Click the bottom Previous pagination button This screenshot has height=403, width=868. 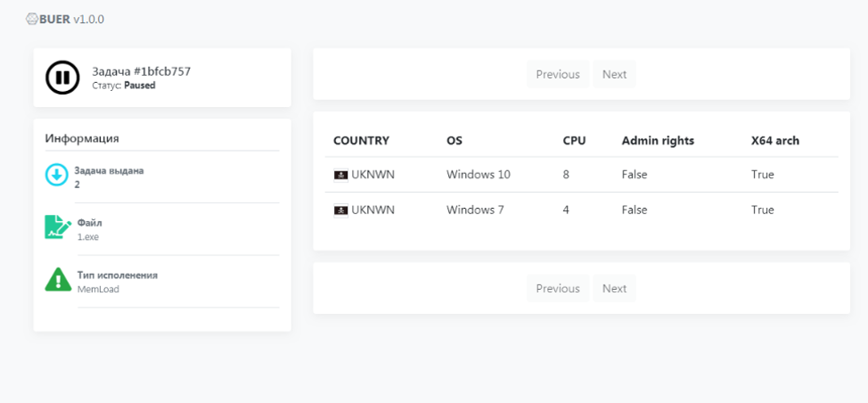558,288
